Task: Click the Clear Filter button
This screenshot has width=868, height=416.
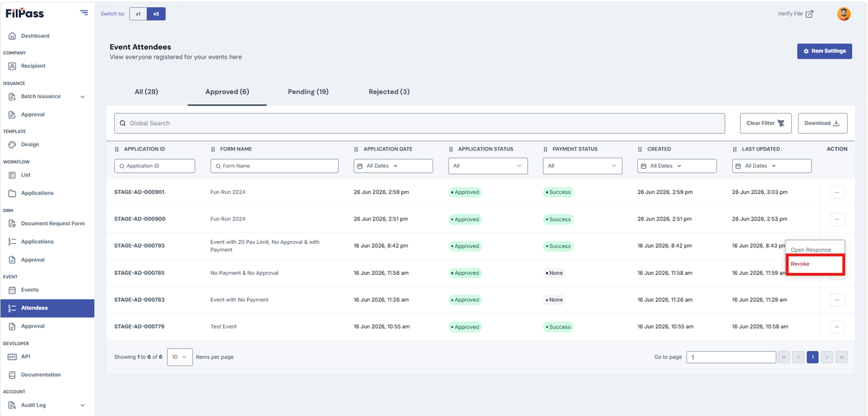Action: [766, 123]
